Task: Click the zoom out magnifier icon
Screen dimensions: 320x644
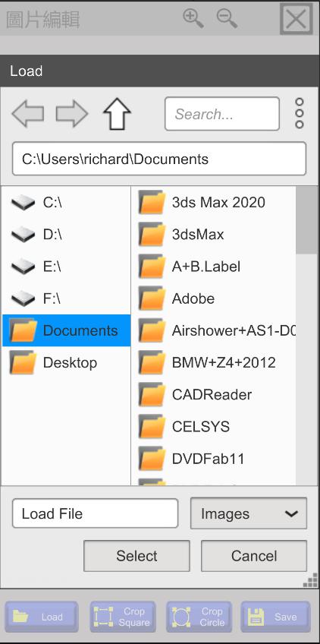Action: point(227,18)
